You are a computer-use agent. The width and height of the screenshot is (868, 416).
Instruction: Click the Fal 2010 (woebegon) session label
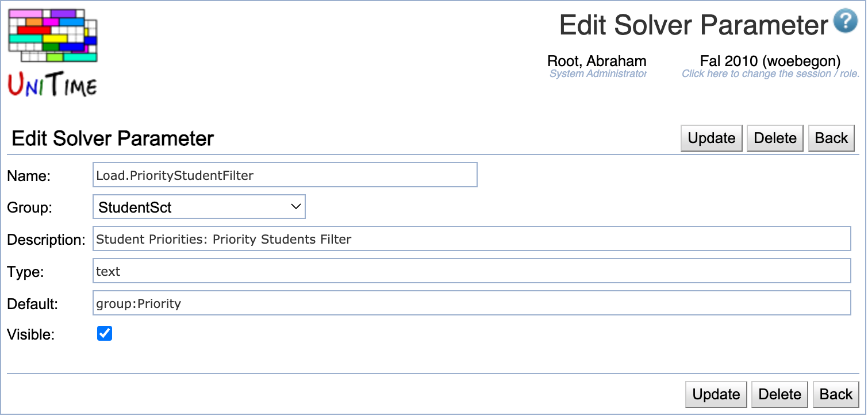point(770,61)
